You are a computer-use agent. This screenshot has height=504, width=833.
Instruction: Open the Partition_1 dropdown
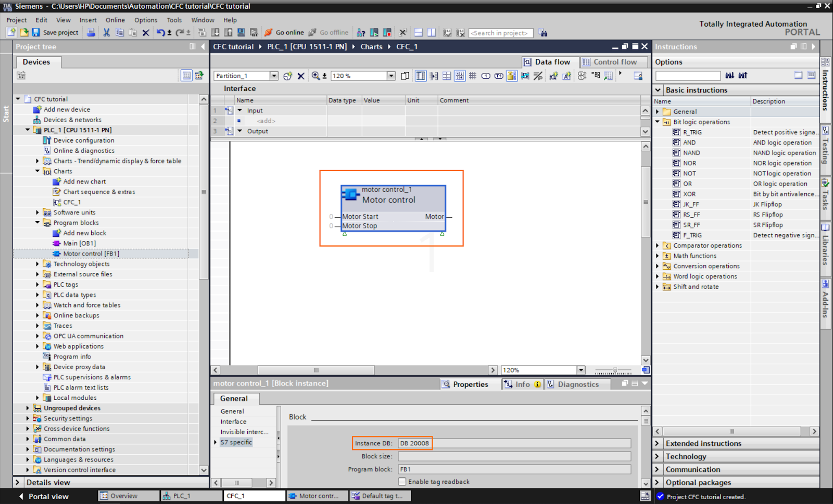click(x=275, y=75)
